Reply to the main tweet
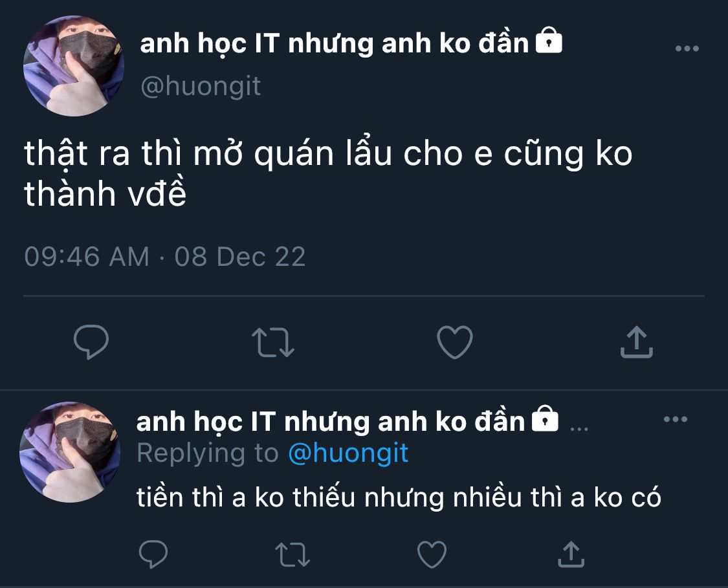 pos(91,342)
